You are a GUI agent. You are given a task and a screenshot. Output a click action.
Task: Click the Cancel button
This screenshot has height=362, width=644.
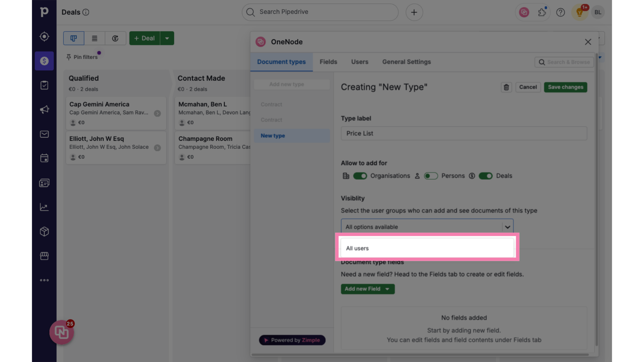tap(528, 87)
